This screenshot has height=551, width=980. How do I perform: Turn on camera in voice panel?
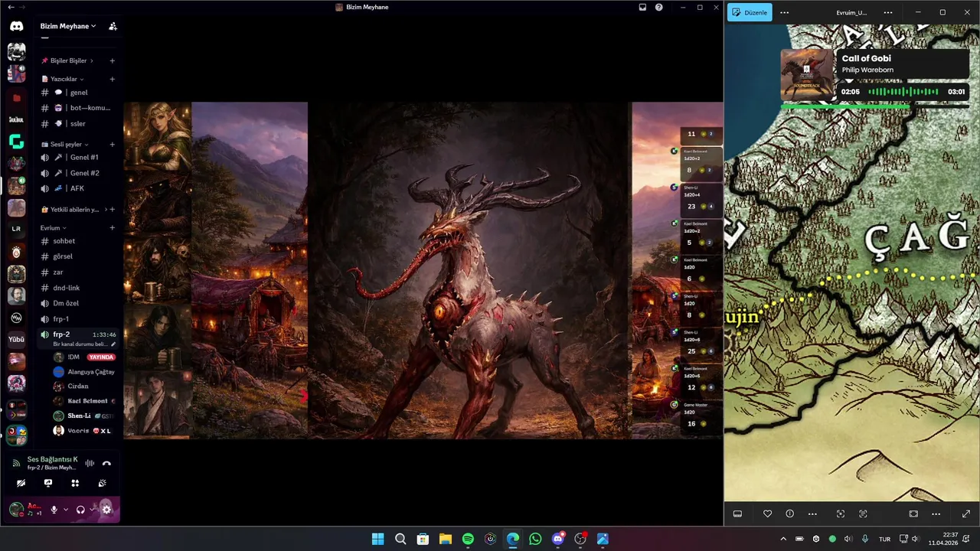(x=21, y=483)
